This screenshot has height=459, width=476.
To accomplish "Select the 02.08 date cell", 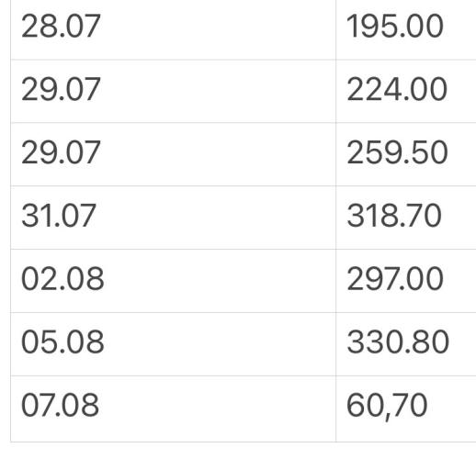I will click(173, 281).
